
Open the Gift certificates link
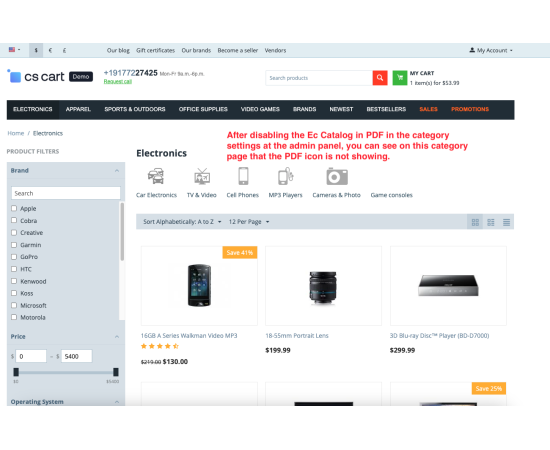(155, 51)
